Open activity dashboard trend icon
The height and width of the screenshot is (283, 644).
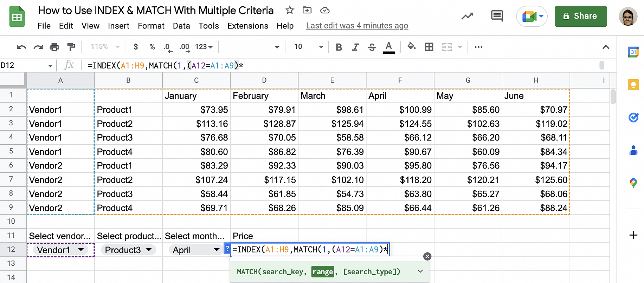[467, 16]
